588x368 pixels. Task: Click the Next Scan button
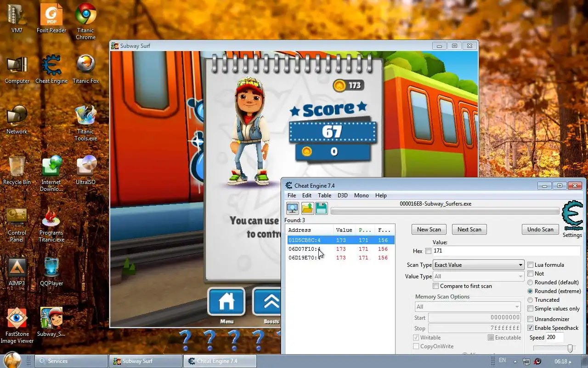469,230
